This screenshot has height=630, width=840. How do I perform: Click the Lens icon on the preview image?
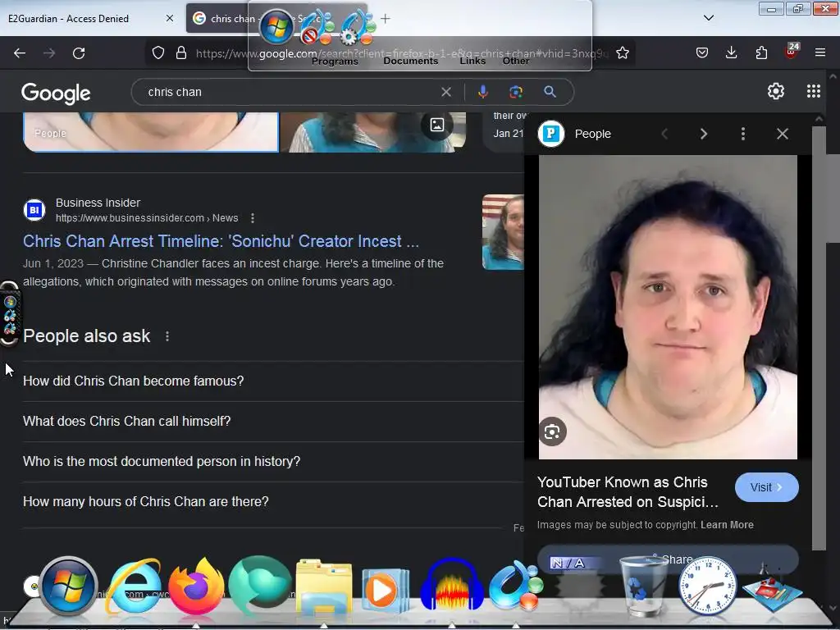[552, 431]
